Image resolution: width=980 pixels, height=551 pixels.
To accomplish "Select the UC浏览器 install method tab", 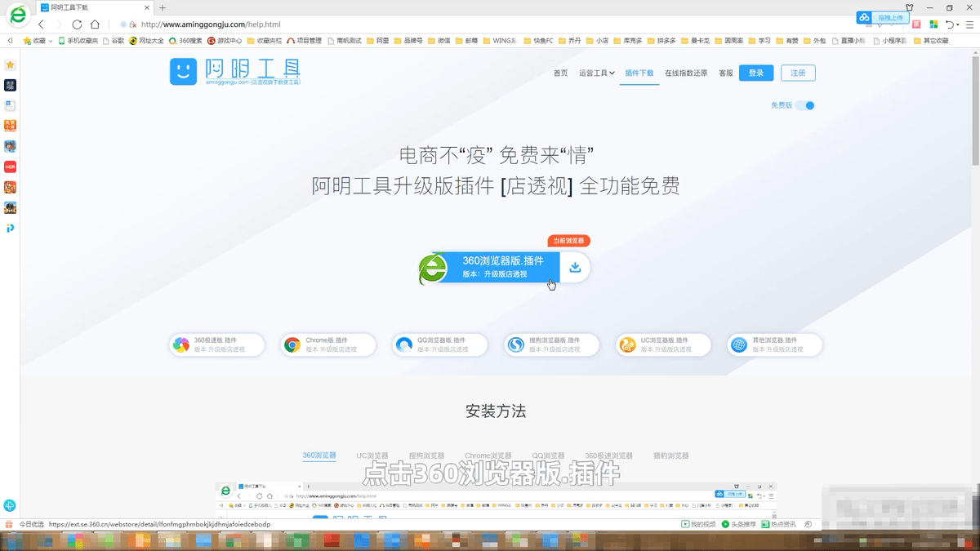I will point(372,455).
